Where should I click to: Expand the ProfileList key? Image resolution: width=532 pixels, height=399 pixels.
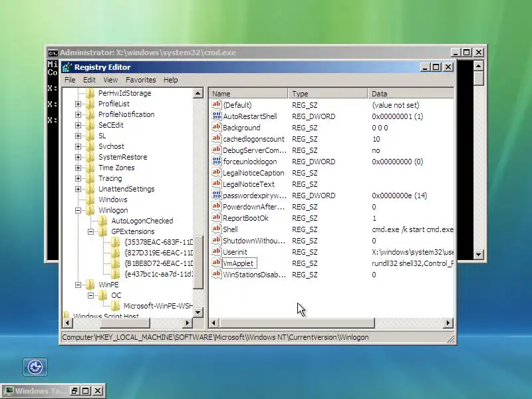tap(78, 104)
